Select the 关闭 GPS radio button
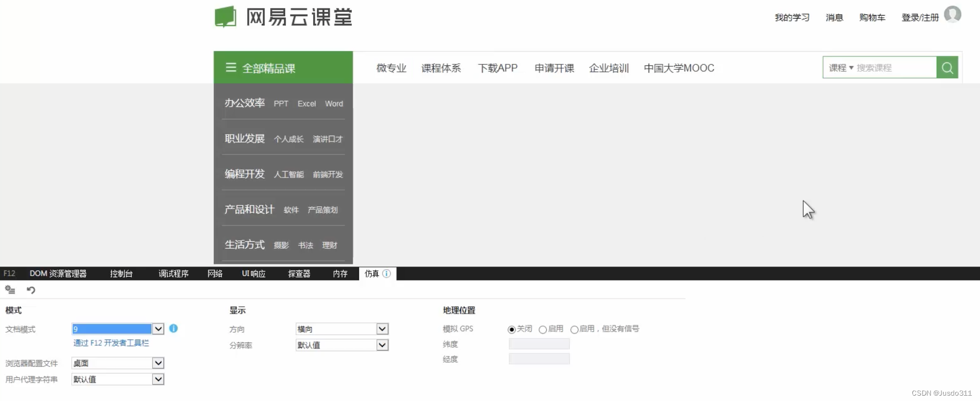980x401 pixels. tap(511, 329)
